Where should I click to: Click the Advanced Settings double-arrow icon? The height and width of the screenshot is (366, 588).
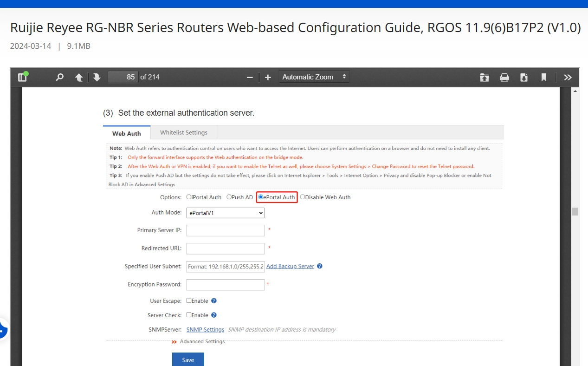(x=174, y=342)
